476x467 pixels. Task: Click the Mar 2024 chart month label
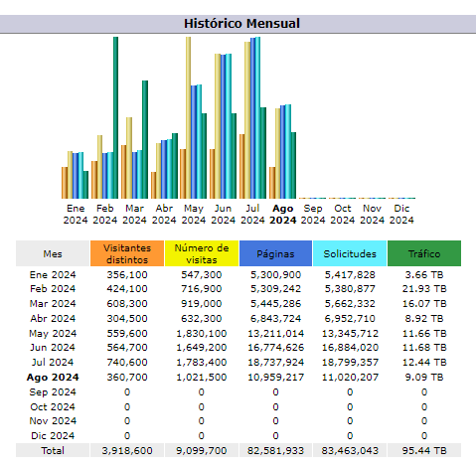click(134, 214)
